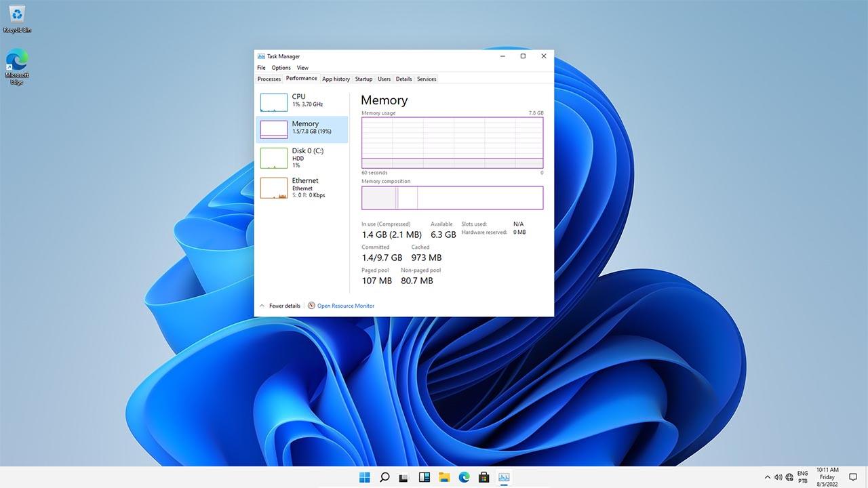
Task: Collapse view with Fewer details
Action: 280,306
